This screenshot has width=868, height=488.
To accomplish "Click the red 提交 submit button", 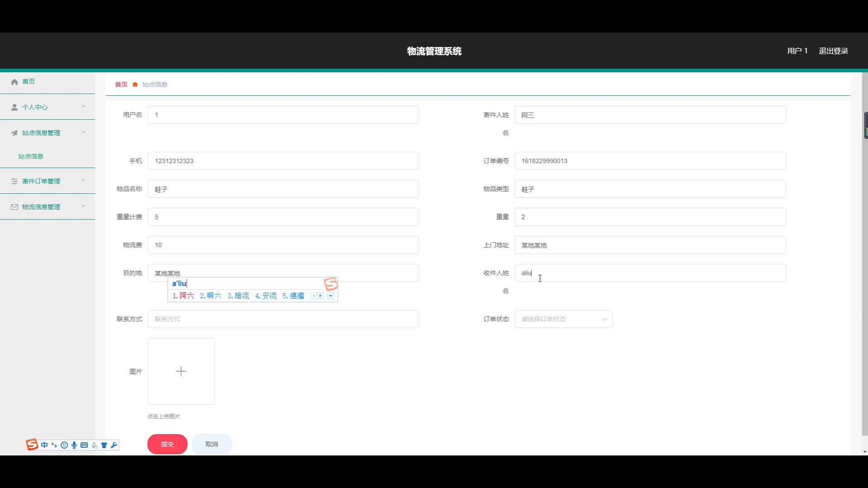I will (167, 444).
